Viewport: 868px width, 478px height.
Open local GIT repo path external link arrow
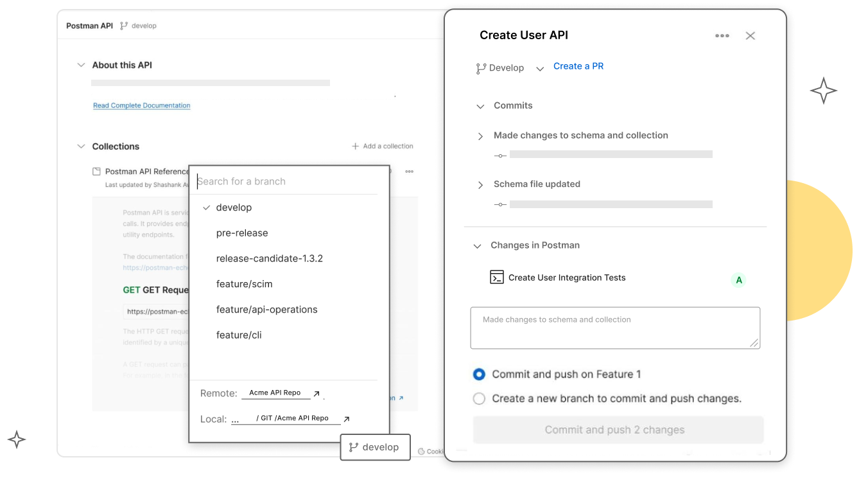(x=347, y=419)
